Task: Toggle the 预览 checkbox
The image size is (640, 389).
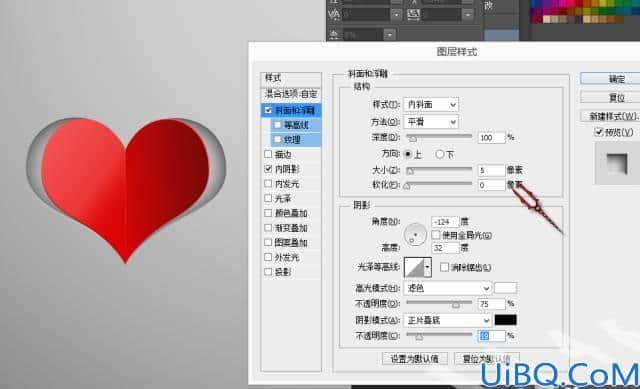Action: click(599, 132)
